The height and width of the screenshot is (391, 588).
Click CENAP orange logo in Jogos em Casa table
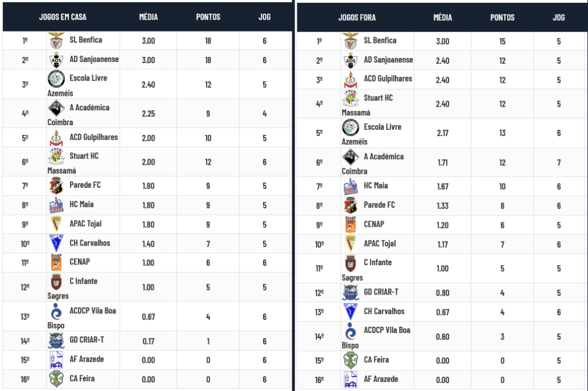point(56,262)
